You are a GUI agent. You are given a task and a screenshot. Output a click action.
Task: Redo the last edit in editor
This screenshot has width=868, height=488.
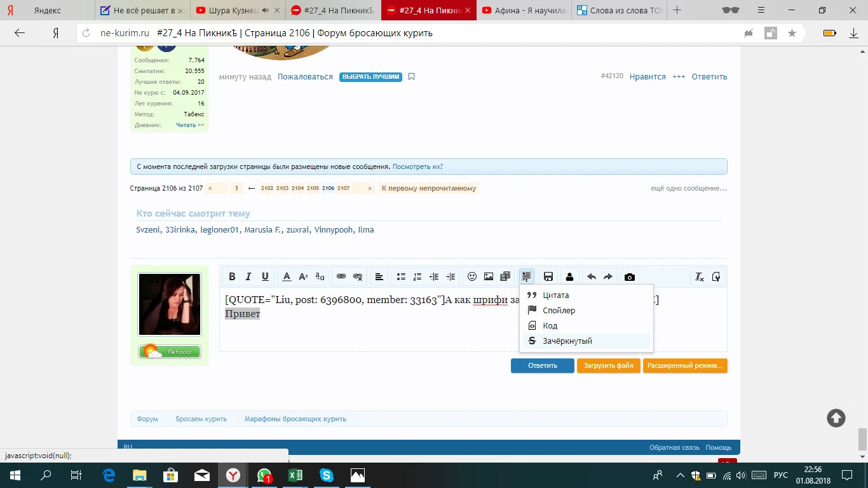pyautogui.click(x=608, y=276)
